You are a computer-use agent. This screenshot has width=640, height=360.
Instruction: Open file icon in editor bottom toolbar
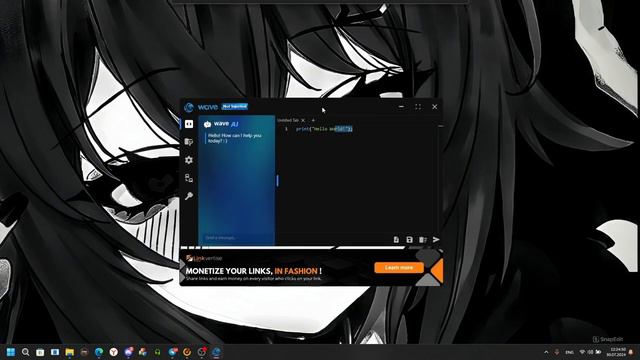[396, 240]
